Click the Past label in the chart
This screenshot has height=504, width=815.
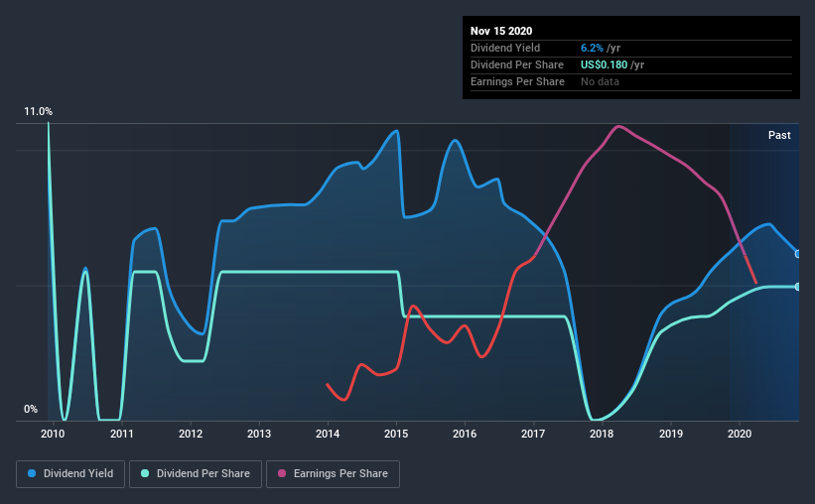coord(779,135)
